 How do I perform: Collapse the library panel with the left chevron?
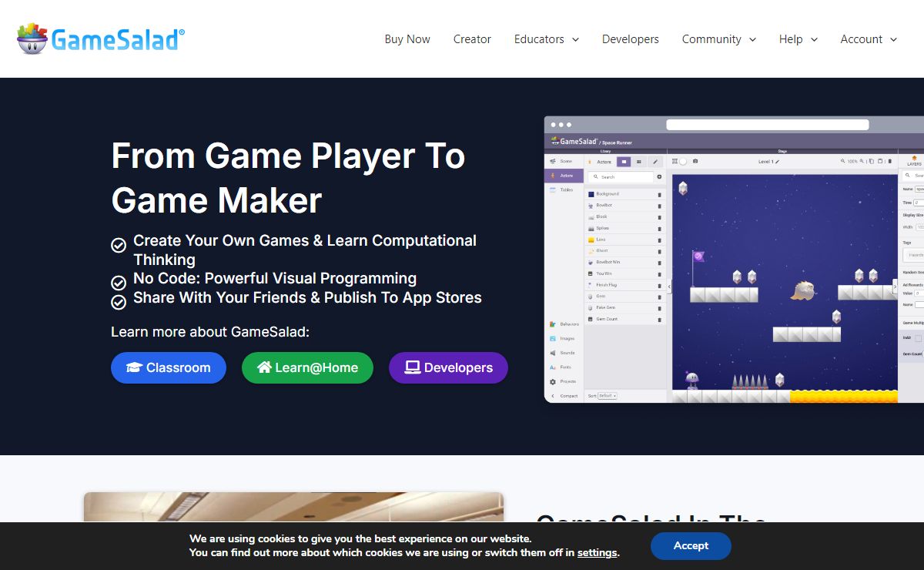coord(669,287)
